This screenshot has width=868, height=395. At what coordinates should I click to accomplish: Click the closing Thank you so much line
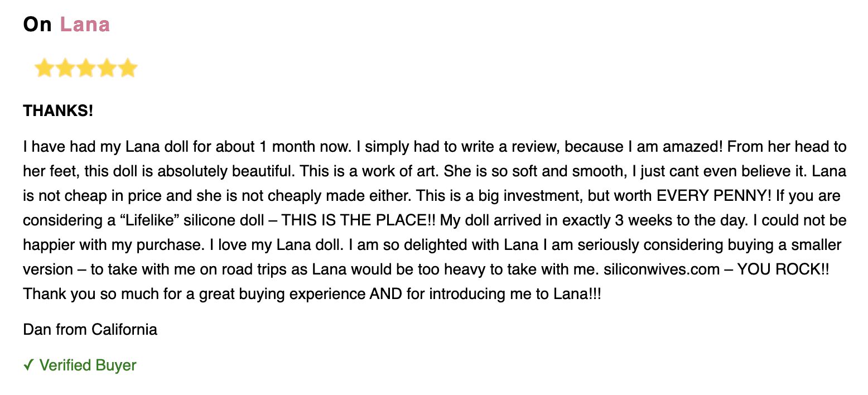click(x=312, y=294)
